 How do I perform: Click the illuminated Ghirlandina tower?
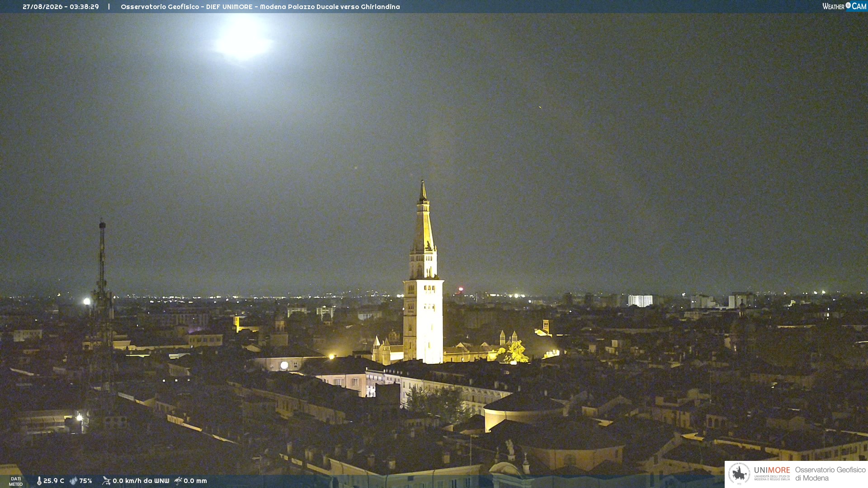point(423,273)
